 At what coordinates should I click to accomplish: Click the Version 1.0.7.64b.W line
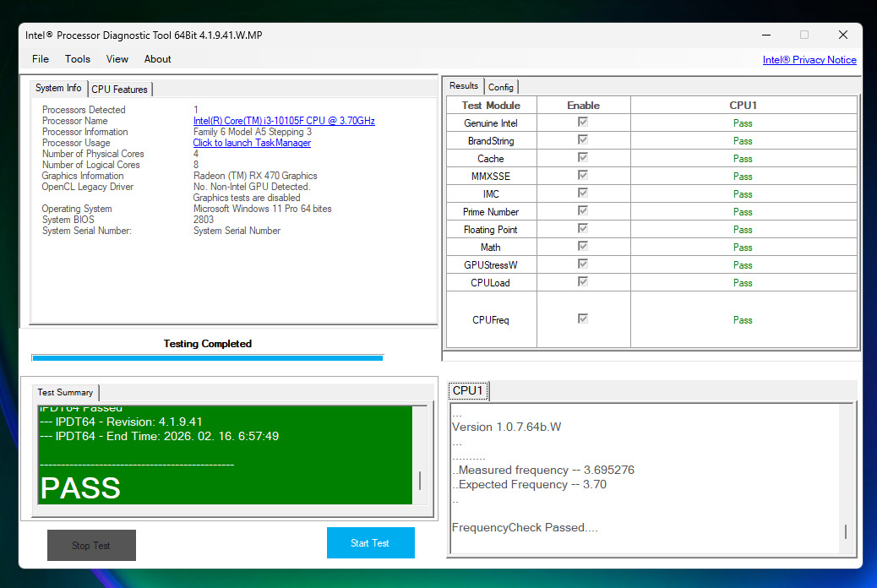pos(506,427)
